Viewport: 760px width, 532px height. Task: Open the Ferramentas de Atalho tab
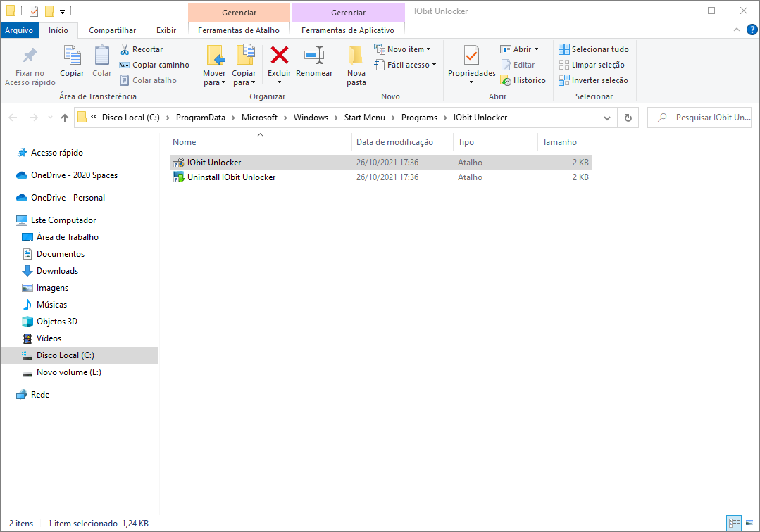239,30
